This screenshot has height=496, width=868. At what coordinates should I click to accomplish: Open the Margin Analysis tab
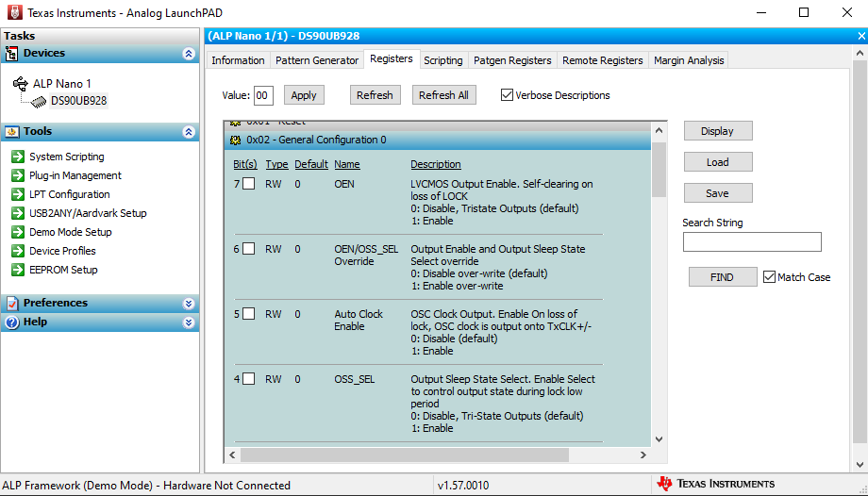click(689, 60)
